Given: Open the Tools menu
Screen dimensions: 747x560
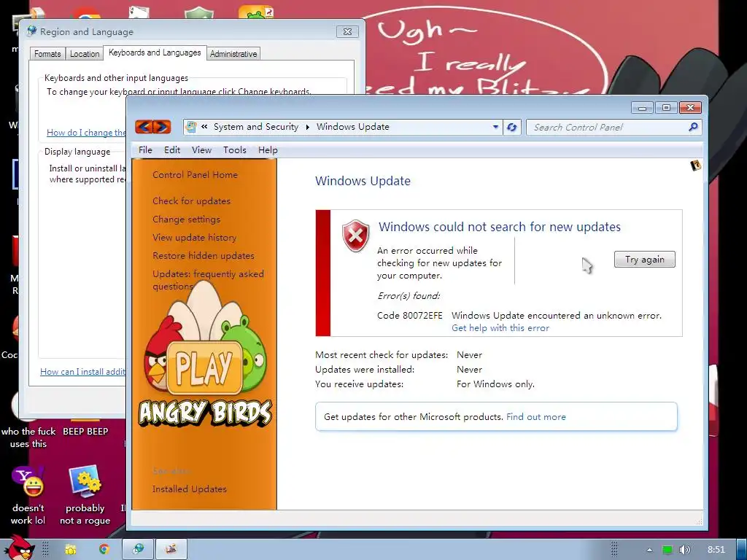Looking at the screenshot, I should tap(235, 150).
